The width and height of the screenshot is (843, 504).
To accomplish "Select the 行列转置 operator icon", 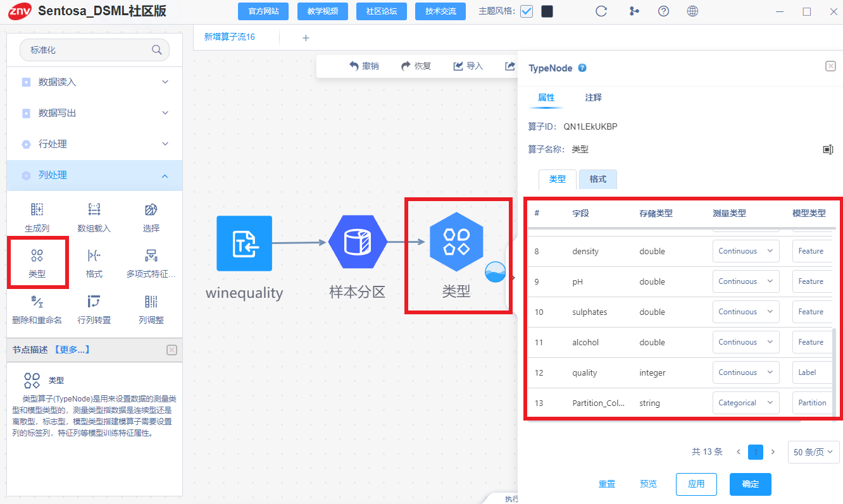I will 94,302.
